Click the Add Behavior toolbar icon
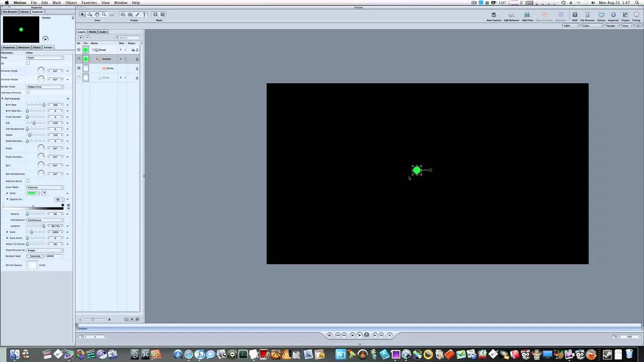This screenshot has width=644, height=362. (511, 17)
